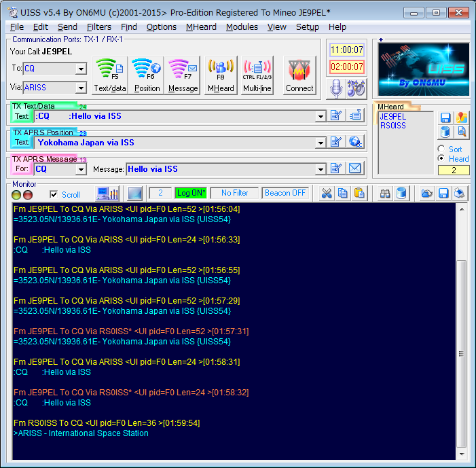Screen dimensions: 476x468
Task: Select RS0ISS in the MHeard list
Action: coord(393,126)
